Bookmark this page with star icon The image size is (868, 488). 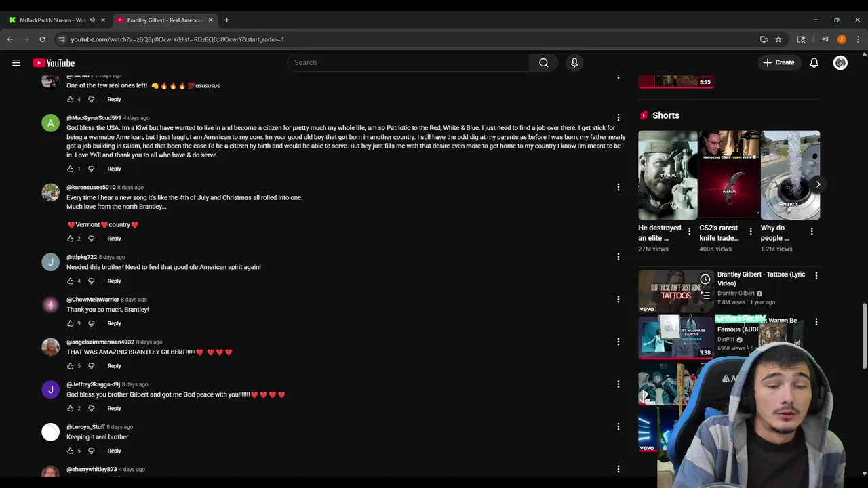click(778, 39)
